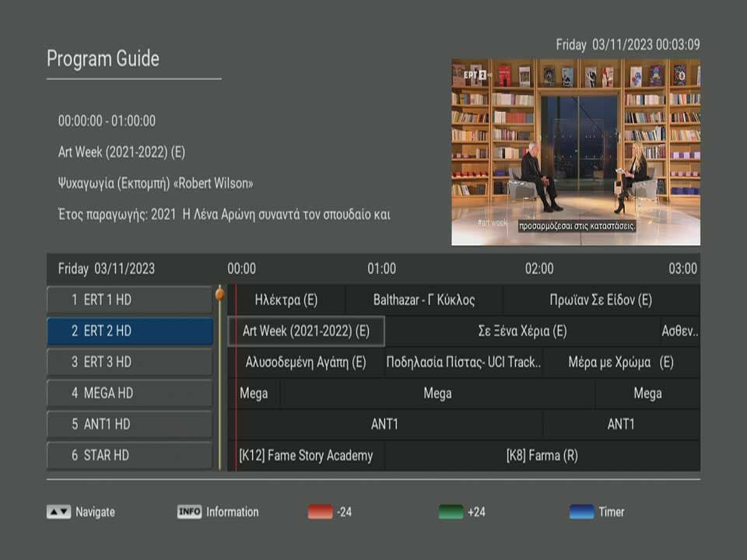Select channel 2 ERT 2 HD
747x560 pixels.
click(129, 331)
